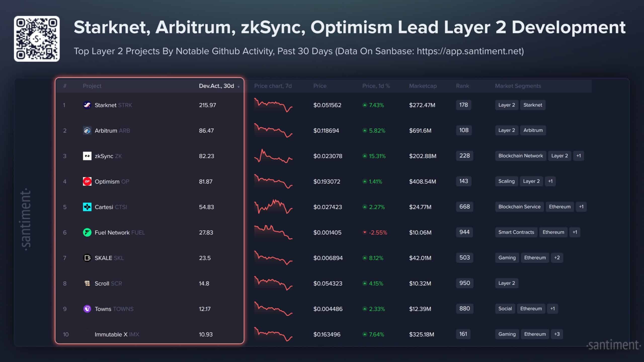Click the Starknet market segment tag
Image resolution: width=644 pixels, height=362 pixels.
point(533,105)
